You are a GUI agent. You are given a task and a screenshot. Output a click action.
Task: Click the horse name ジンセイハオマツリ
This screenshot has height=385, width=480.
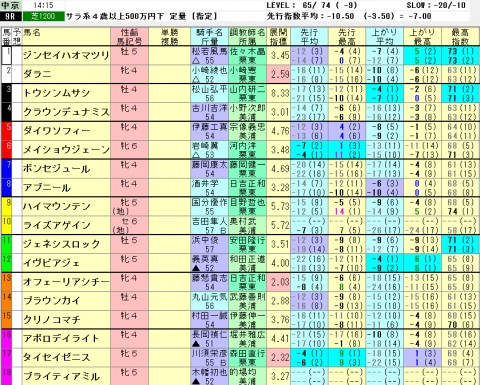[x=66, y=55]
